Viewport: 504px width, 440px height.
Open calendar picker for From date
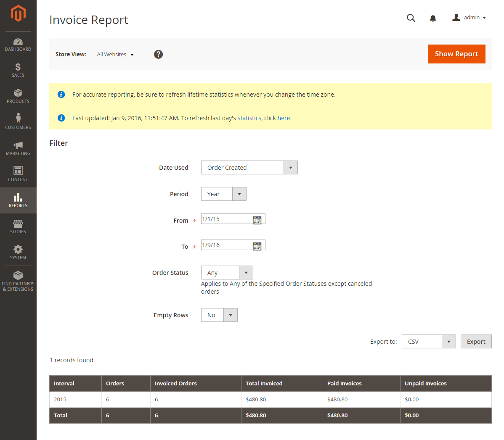tap(257, 220)
